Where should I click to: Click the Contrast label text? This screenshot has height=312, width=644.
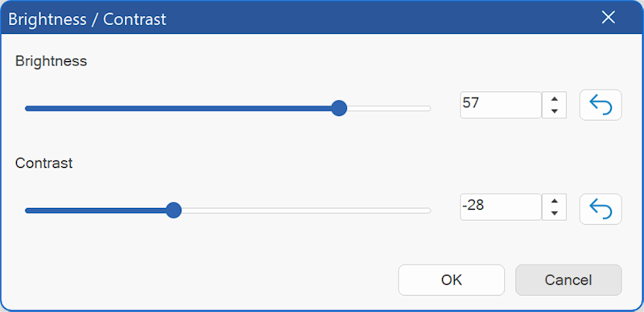pos(44,163)
